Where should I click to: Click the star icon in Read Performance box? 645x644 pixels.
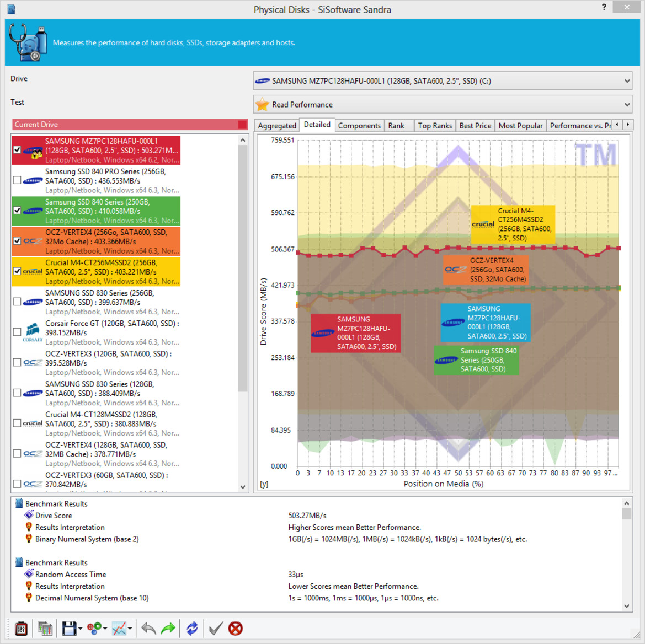click(x=262, y=104)
